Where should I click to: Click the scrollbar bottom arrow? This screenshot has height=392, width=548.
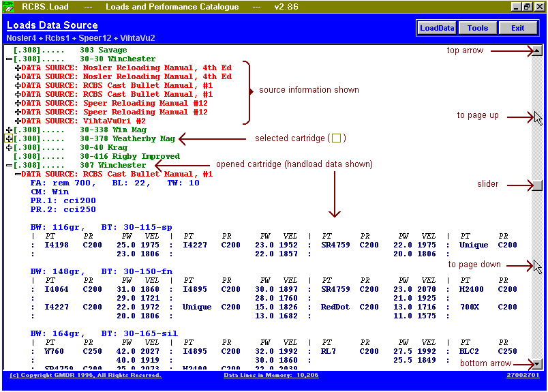pyautogui.click(x=537, y=364)
